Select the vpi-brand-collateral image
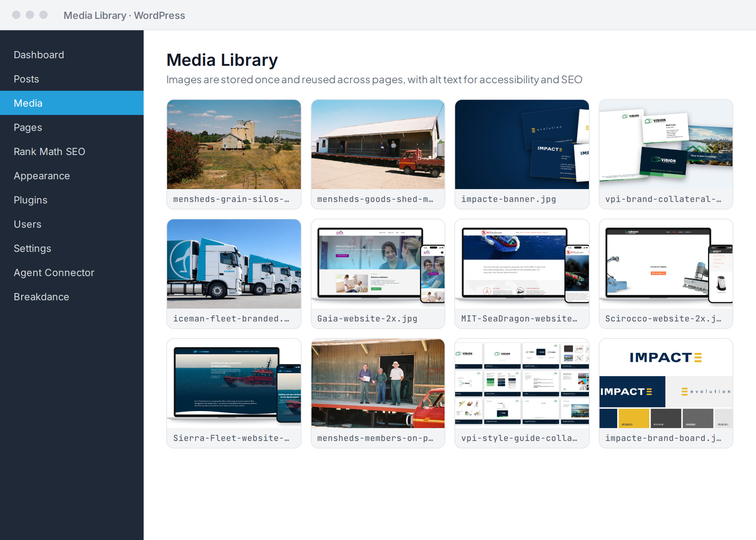The width and height of the screenshot is (756, 540). pos(666,144)
